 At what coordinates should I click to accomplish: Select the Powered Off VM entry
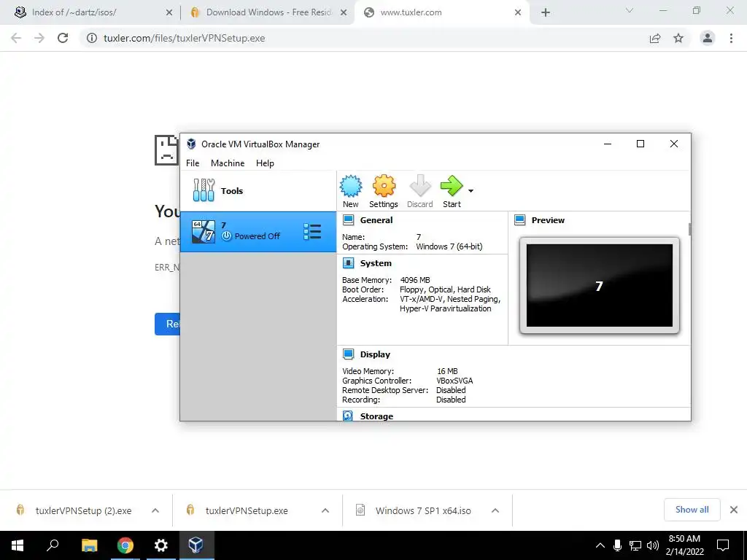pos(258,232)
